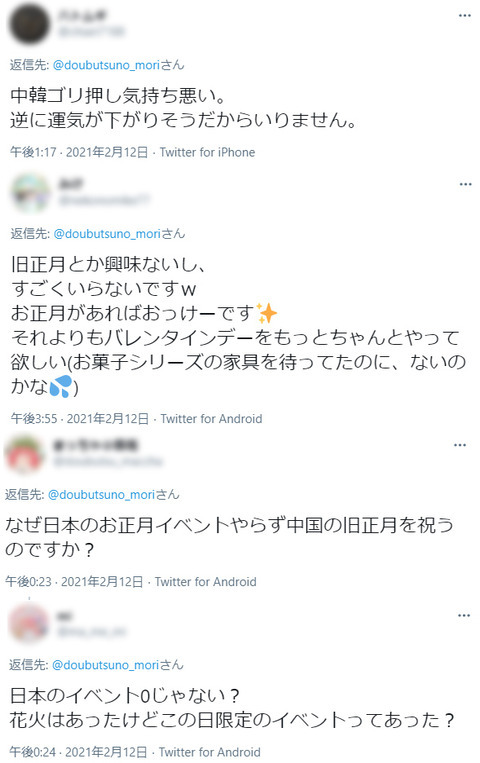The height and width of the screenshot is (763, 480).
Task: Click the 午後1:17 · 2021年2月12日 timestamp
Action: (79, 152)
